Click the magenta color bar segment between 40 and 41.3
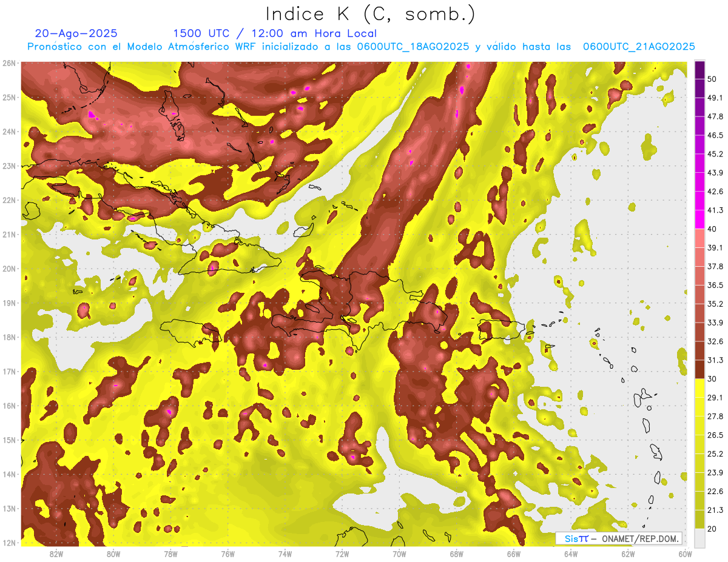 (x=699, y=219)
